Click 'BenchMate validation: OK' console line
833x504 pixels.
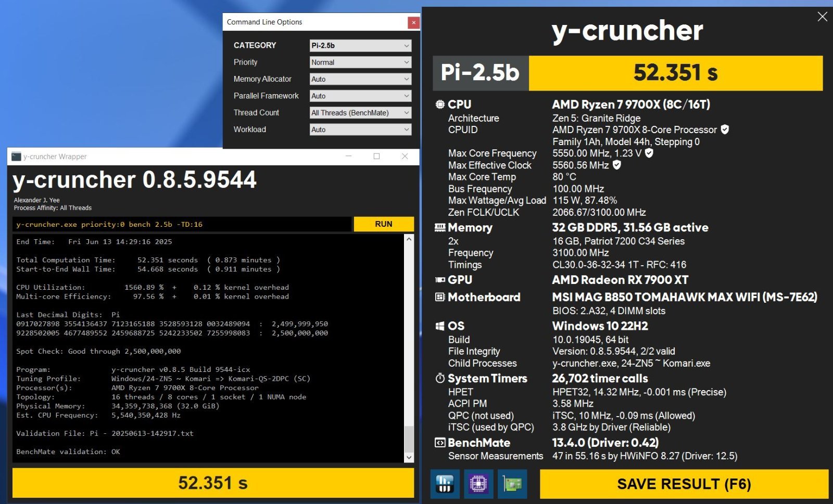[x=68, y=451]
